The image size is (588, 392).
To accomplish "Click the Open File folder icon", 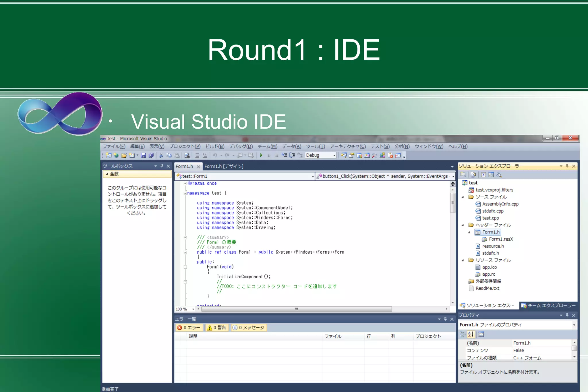I will coord(124,155).
